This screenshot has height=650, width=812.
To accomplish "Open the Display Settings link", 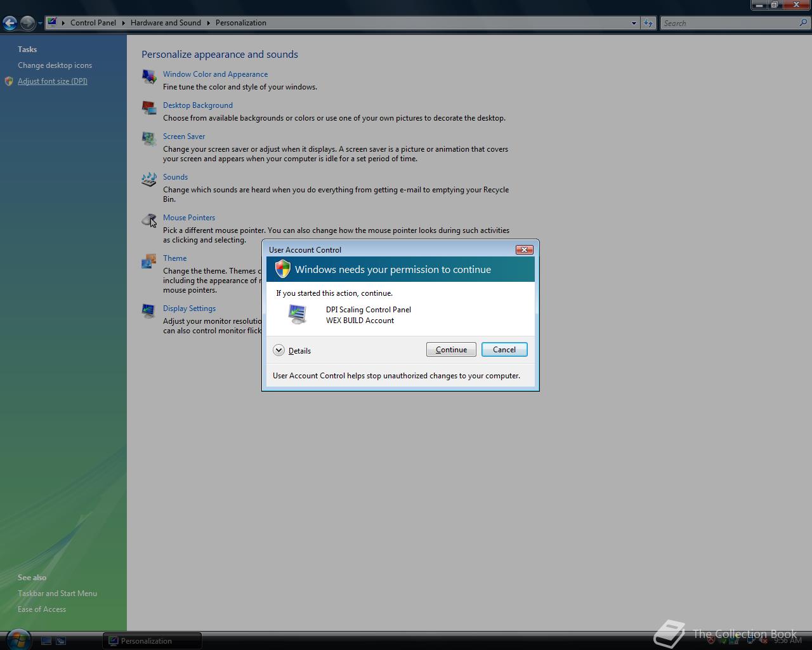I will pos(189,308).
